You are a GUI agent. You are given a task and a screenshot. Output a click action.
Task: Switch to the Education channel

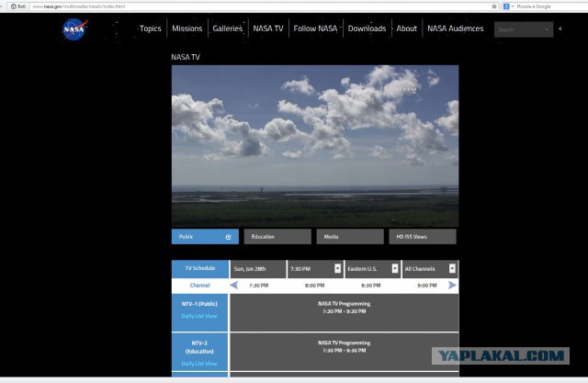pyautogui.click(x=277, y=236)
